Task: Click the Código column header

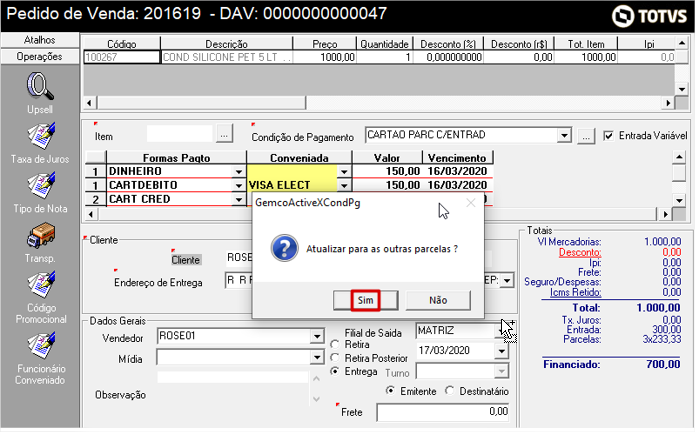Action: point(122,44)
